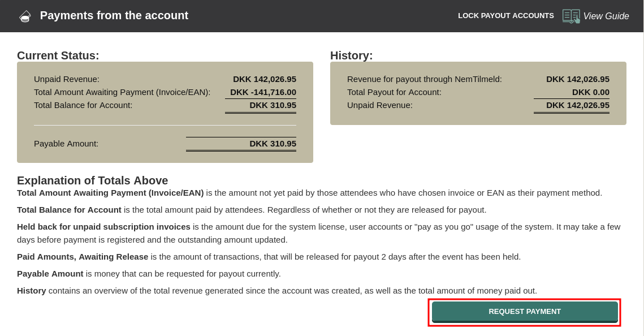Select the Unpaid Revenue amount in History

click(x=578, y=105)
